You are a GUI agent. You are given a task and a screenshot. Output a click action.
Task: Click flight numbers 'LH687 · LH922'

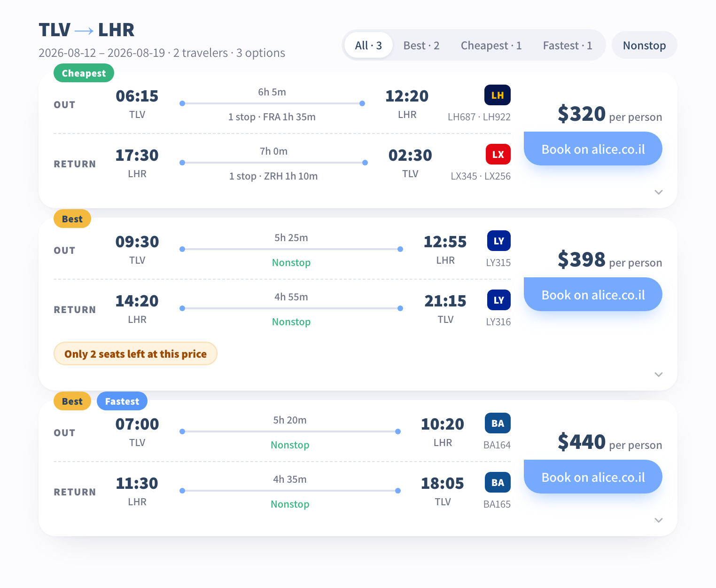[x=479, y=117]
